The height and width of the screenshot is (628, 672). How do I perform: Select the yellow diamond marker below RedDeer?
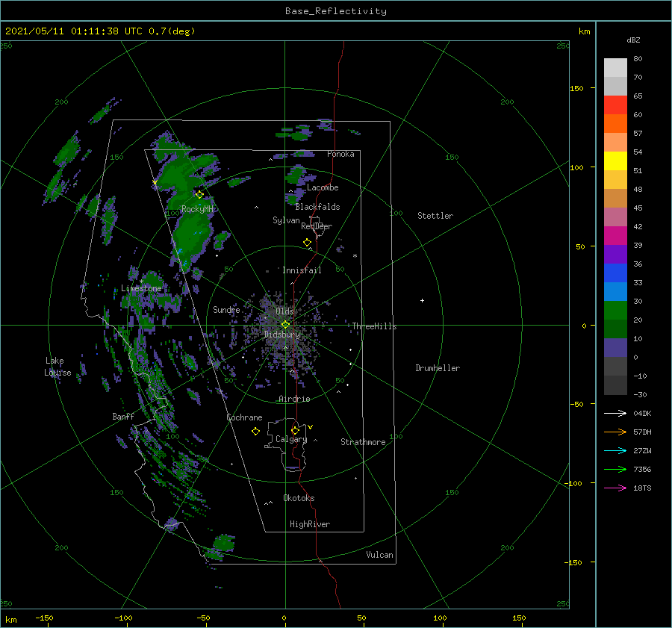(307, 243)
